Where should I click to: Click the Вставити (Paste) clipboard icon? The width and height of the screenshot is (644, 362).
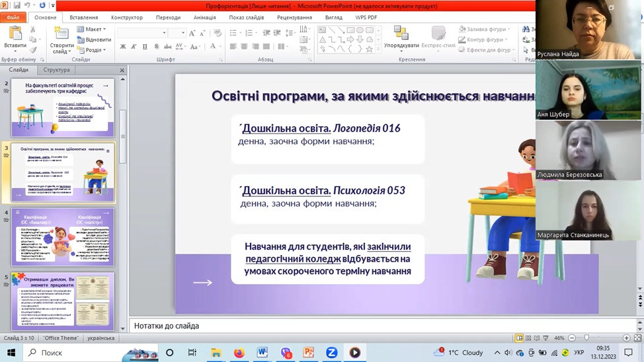point(15,33)
